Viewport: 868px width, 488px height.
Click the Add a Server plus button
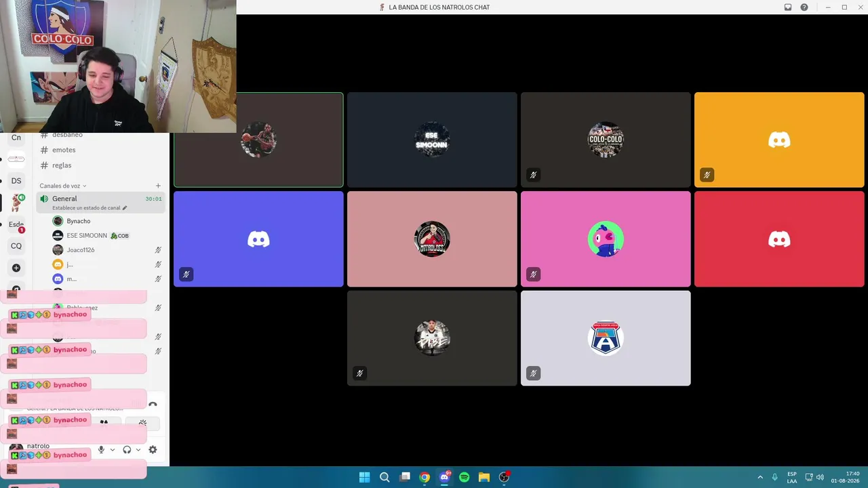pyautogui.click(x=16, y=268)
